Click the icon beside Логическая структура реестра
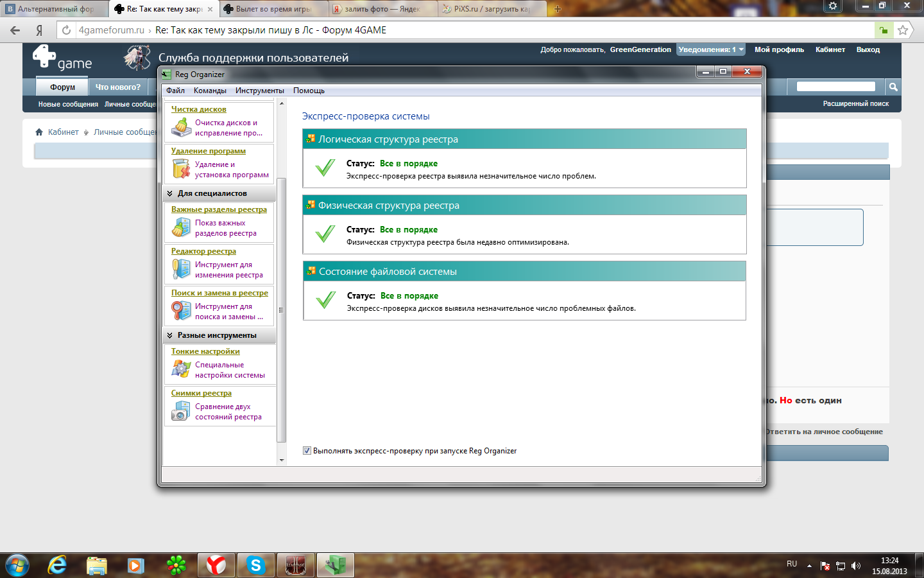This screenshot has height=578, width=924. (311, 139)
